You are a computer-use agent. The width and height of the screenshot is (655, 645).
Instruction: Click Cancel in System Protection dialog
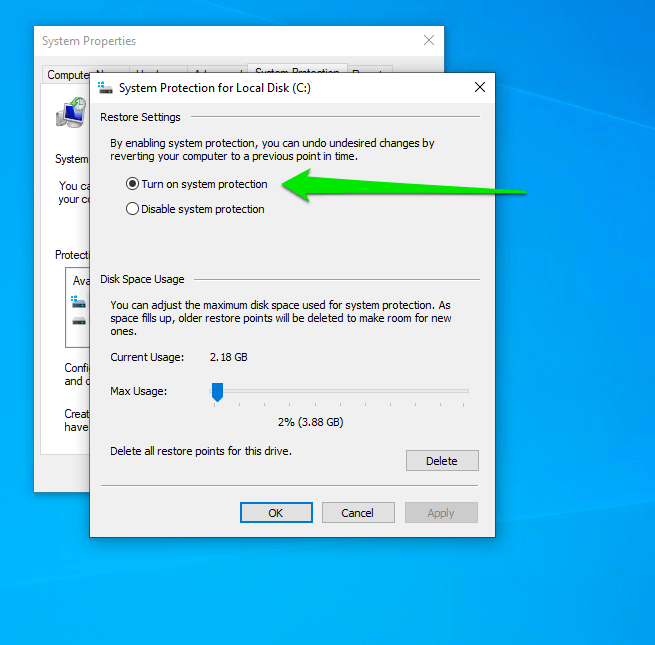click(x=358, y=513)
